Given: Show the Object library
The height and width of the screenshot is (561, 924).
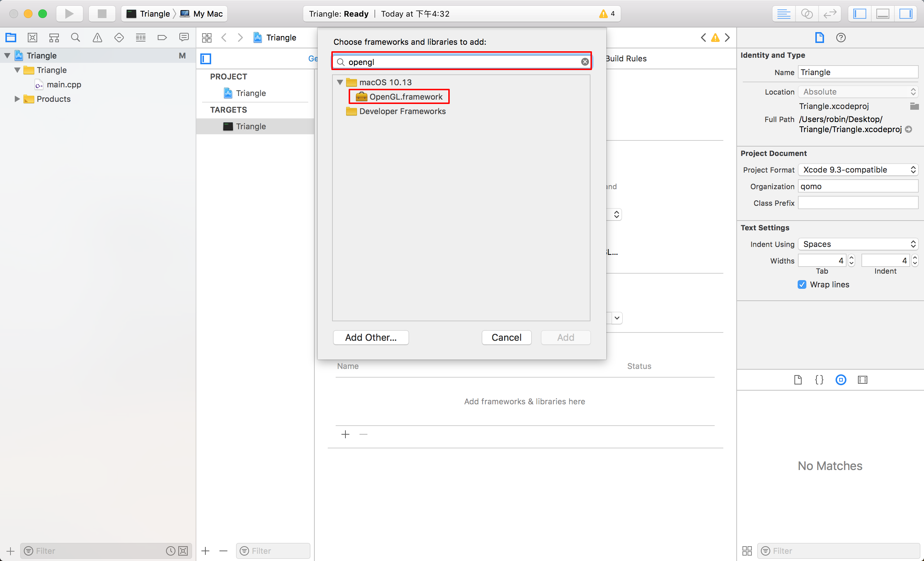Looking at the screenshot, I should click(x=841, y=380).
